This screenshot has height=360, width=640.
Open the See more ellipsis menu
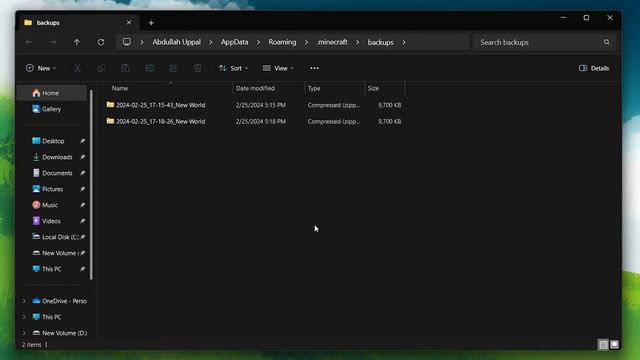tap(314, 68)
